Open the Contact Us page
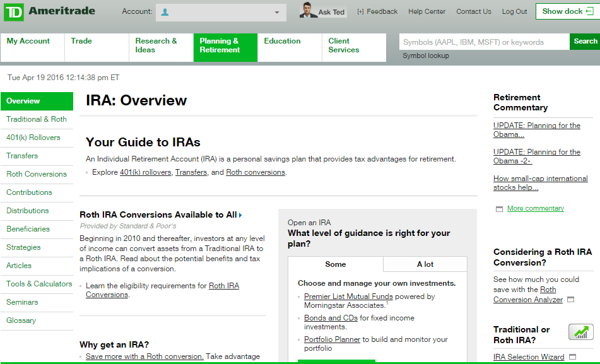The image size is (600, 364). coord(473,11)
